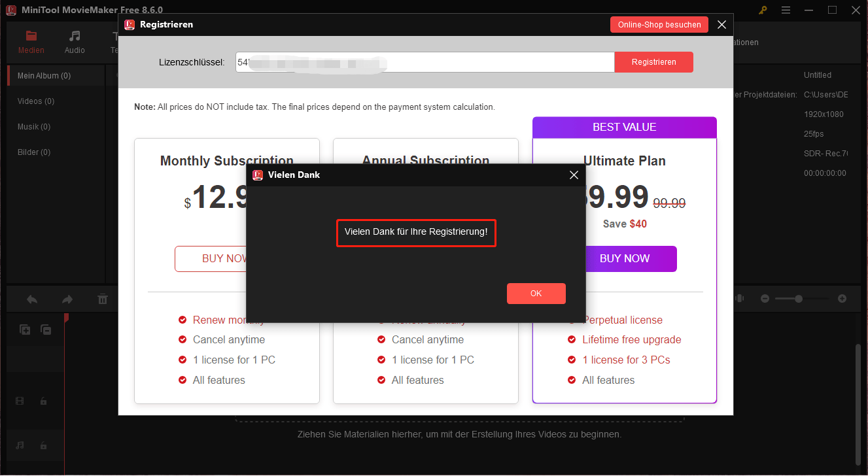Toggle the lock on the video track

43,400
